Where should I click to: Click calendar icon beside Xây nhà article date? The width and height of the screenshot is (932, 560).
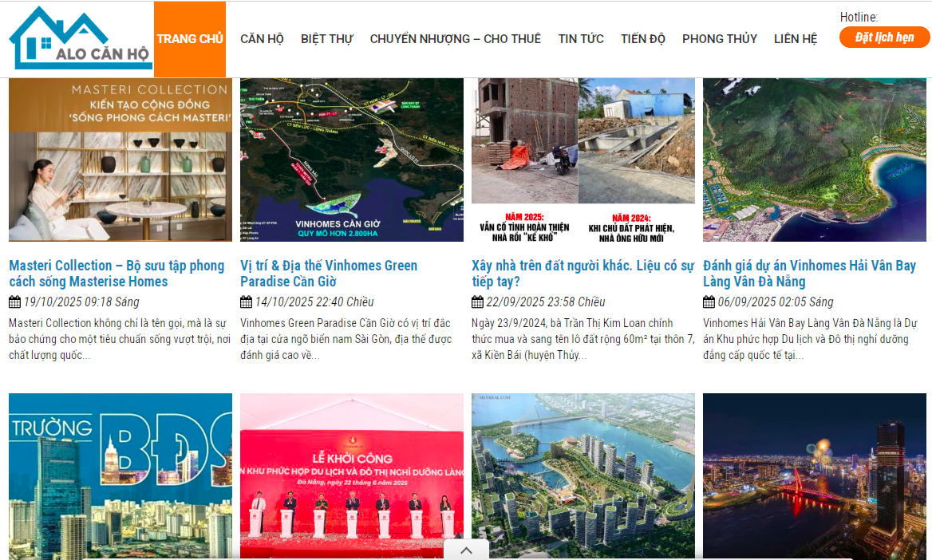pyautogui.click(x=476, y=302)
